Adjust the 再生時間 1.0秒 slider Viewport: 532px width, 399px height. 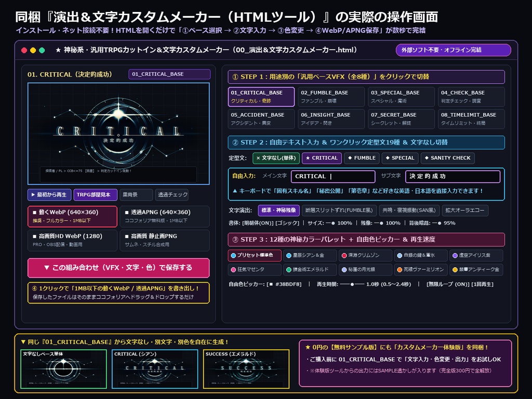click(352, 284)
